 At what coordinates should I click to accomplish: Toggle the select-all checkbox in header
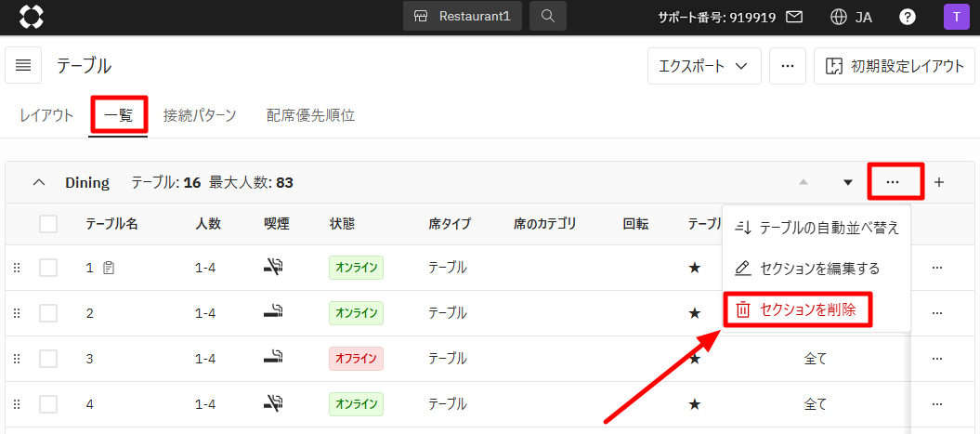click(48, 223)
